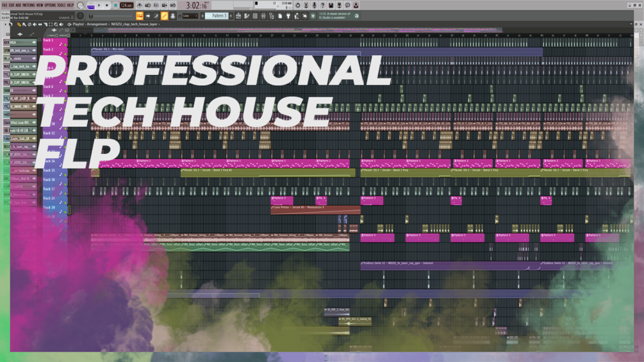The height and width of the screenshot is (362, 644).
Task: Open the HELP menu
Action: (x=70, y=5)
